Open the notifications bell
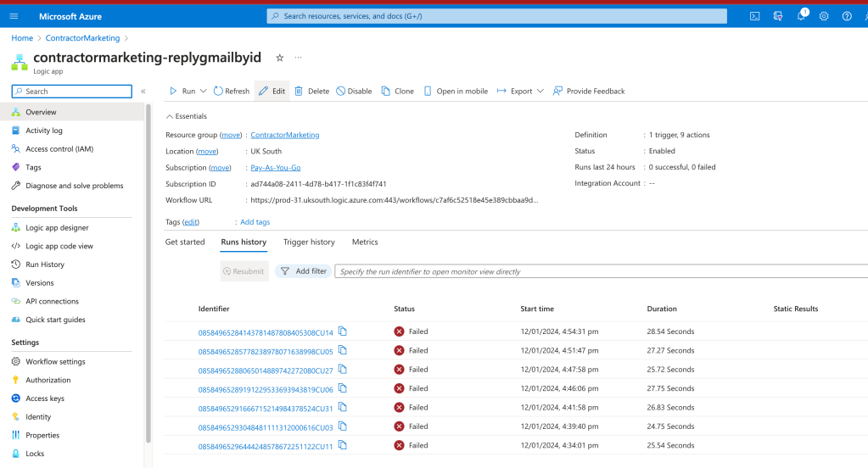868x468 pixels. [801, 16]
